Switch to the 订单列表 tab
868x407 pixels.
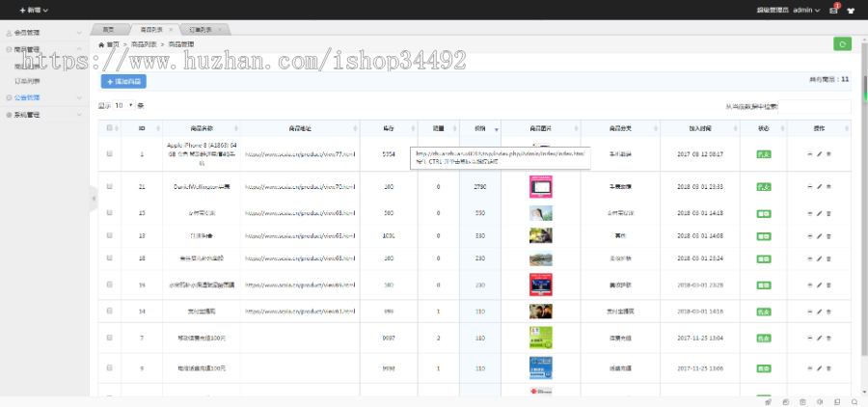201,30
